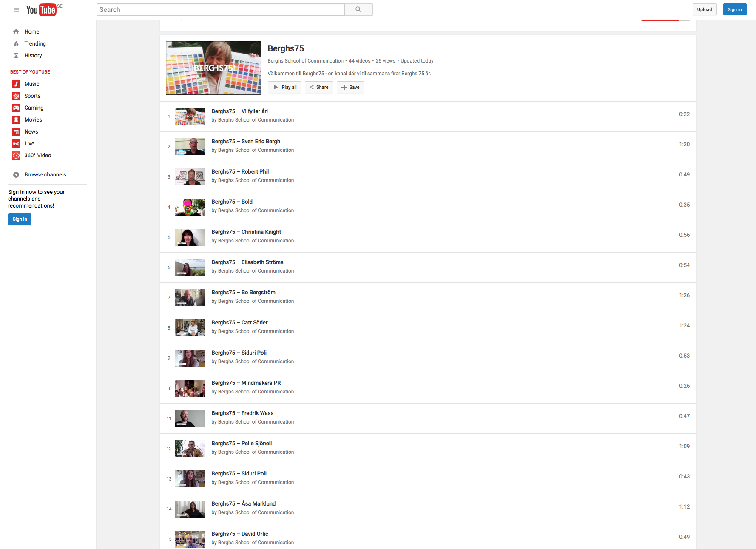Open video 'Berghs75 – Bo Bergström'

[243, 293]
